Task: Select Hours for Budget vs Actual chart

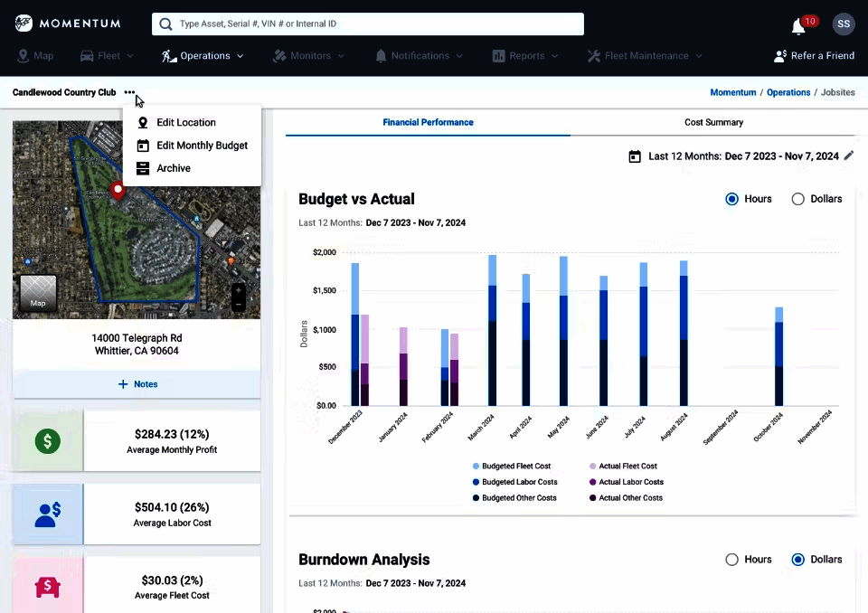Action: [731, 199]
